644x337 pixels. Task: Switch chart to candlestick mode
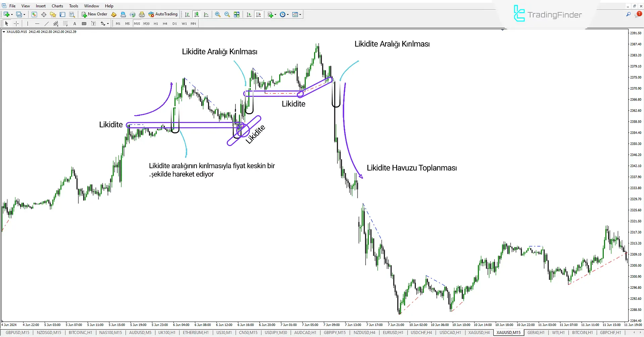[197, 14]
